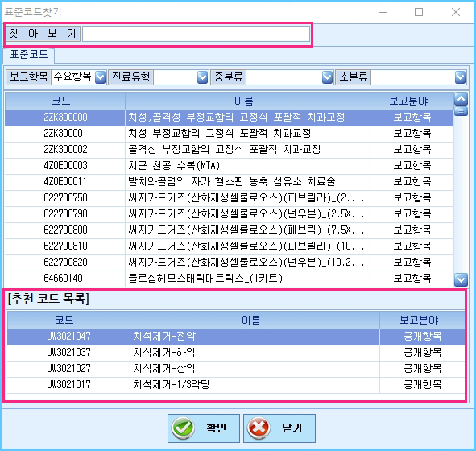The height and width of the screenshot is (451, 476).
Task: Click 공개항목 cell in UW3021037 row
Action: 422,353
